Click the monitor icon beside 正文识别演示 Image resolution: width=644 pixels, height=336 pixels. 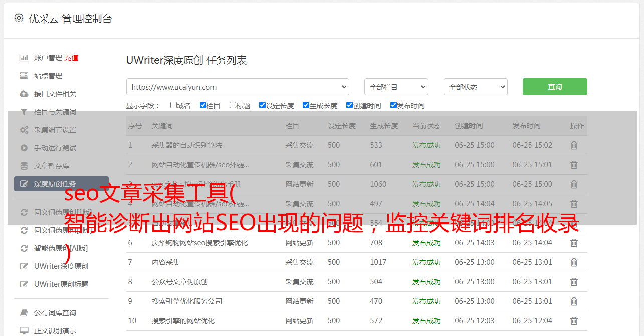[x=24, y=331]
